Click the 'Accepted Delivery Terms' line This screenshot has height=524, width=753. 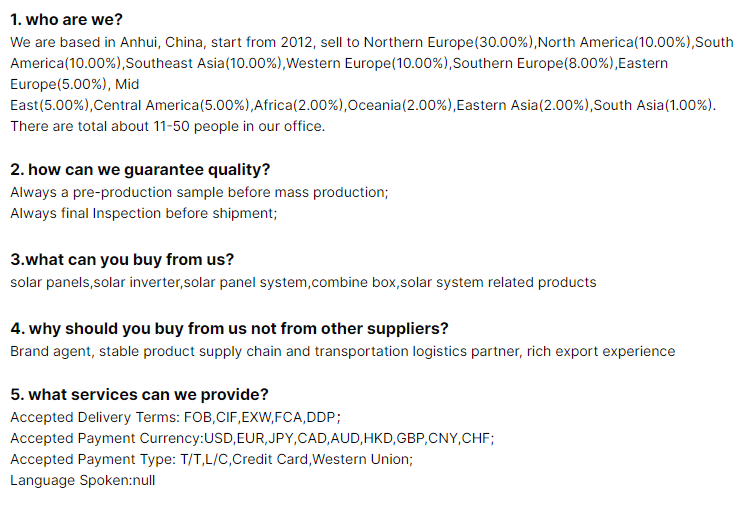(175, 417)
